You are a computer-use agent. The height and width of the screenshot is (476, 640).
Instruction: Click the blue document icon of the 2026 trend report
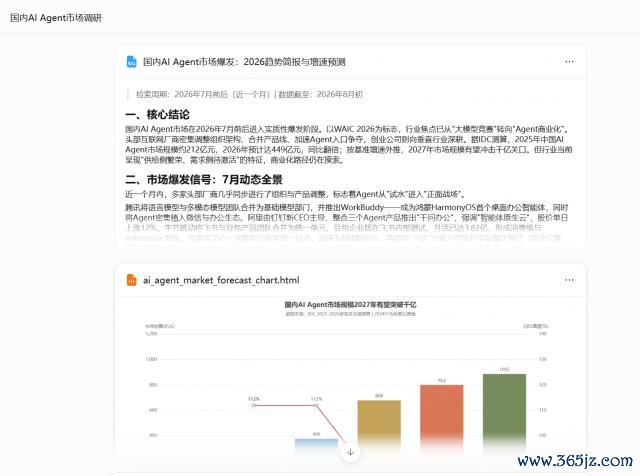point(131,62)
